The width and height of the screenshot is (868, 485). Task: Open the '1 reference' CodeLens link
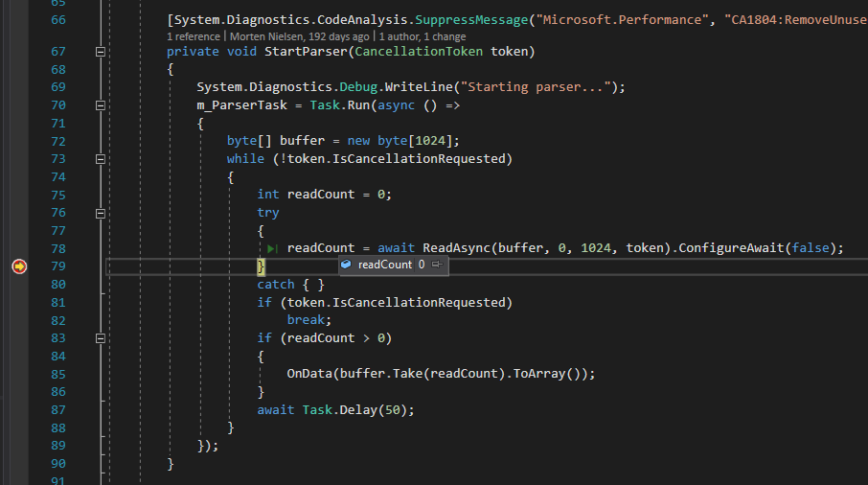coord(194,36)
